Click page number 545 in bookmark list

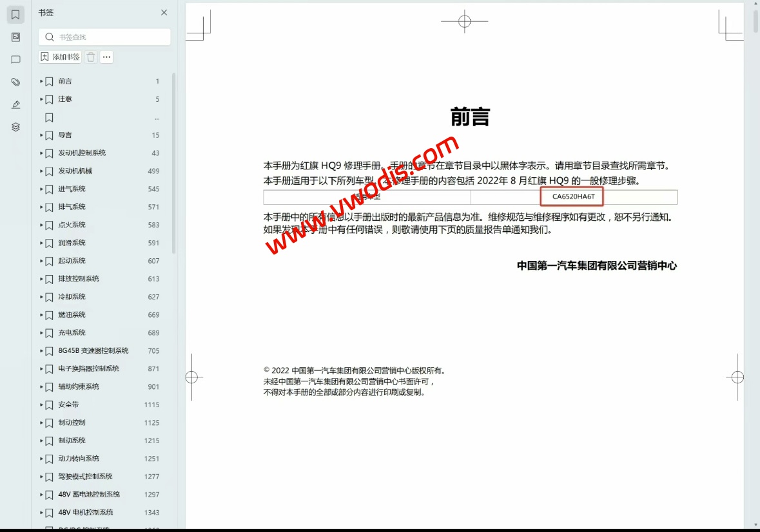[x=153, y=189]
